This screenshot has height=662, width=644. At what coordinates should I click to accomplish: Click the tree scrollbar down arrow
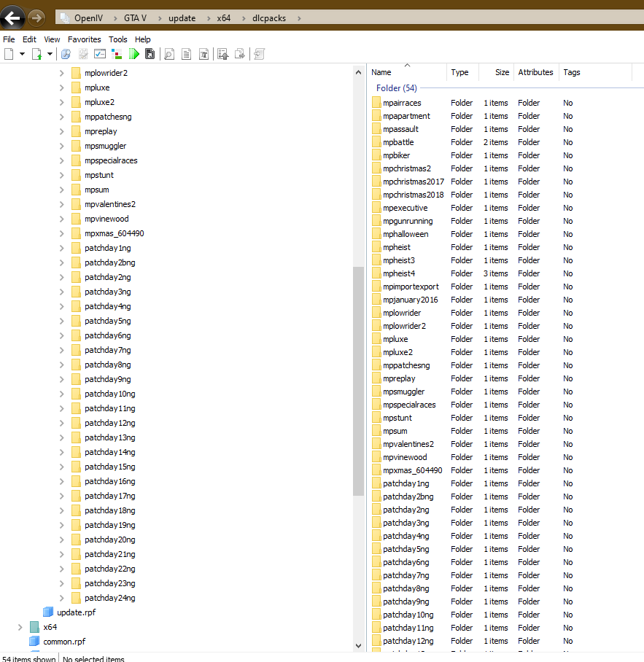[359, 645]
